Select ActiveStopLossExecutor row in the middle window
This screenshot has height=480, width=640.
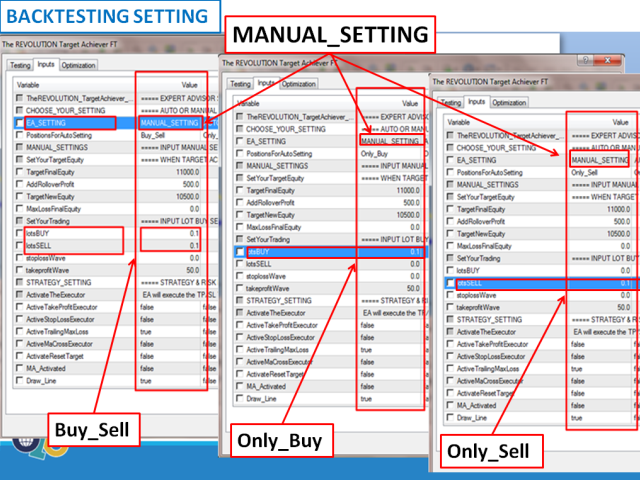[x=331, y=337]
